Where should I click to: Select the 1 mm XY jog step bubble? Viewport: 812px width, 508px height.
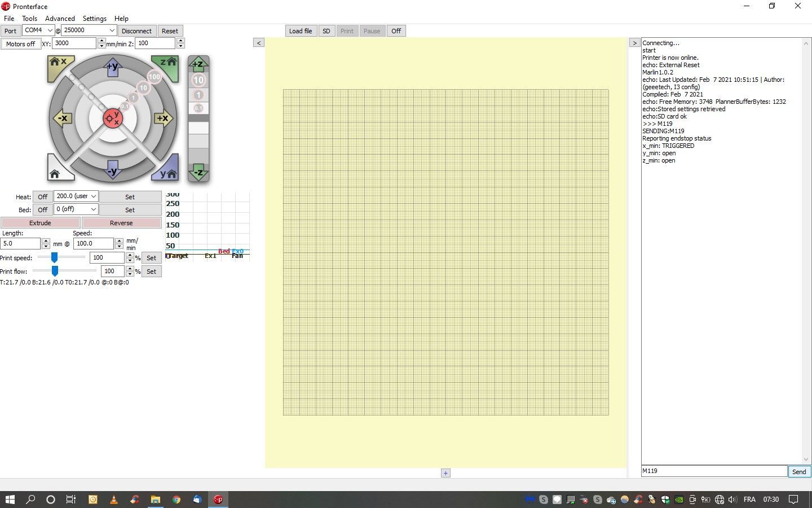(134, 98)
